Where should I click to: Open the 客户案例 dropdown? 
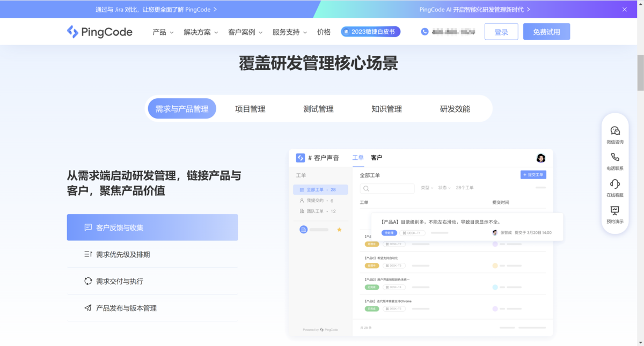[x=245, y=32]
